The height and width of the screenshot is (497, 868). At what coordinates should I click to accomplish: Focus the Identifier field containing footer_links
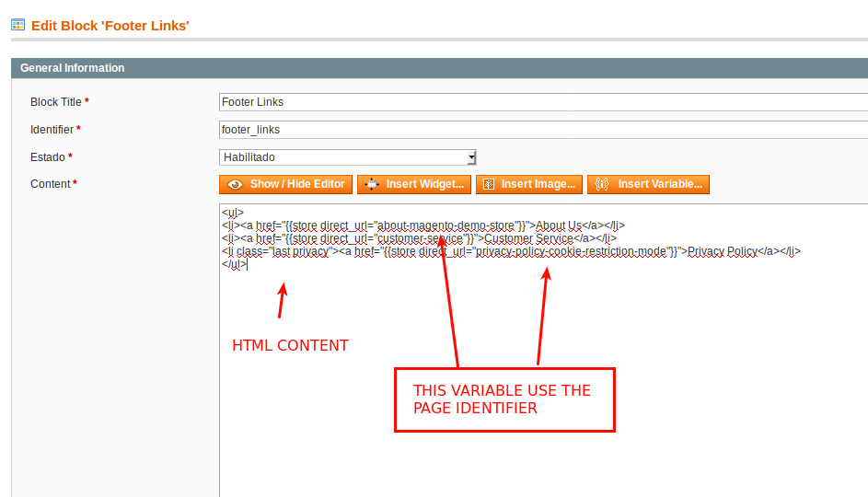[x=543, y=130]
